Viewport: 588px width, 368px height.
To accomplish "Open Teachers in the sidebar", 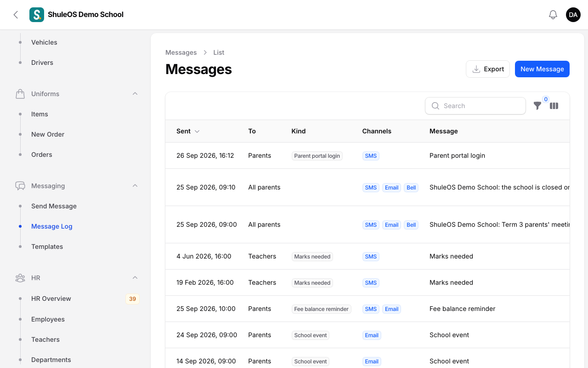I will pyautogui.click(x=45, y=339).
